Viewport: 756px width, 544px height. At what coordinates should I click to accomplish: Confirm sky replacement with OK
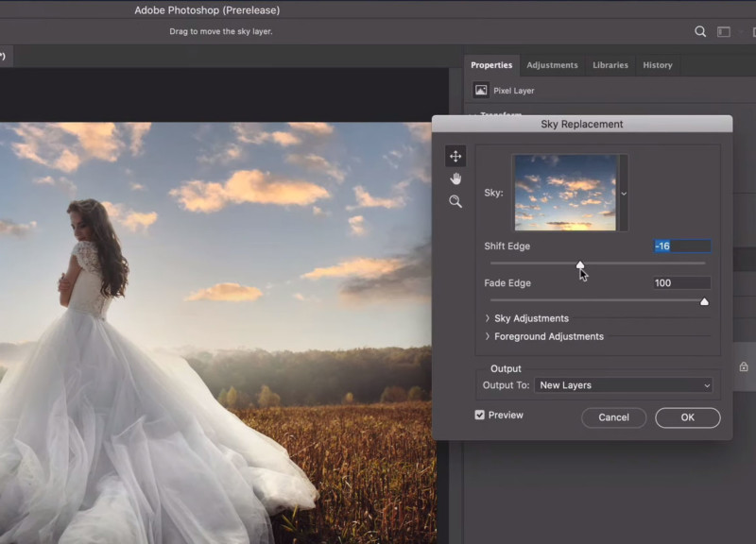(687, 417)
